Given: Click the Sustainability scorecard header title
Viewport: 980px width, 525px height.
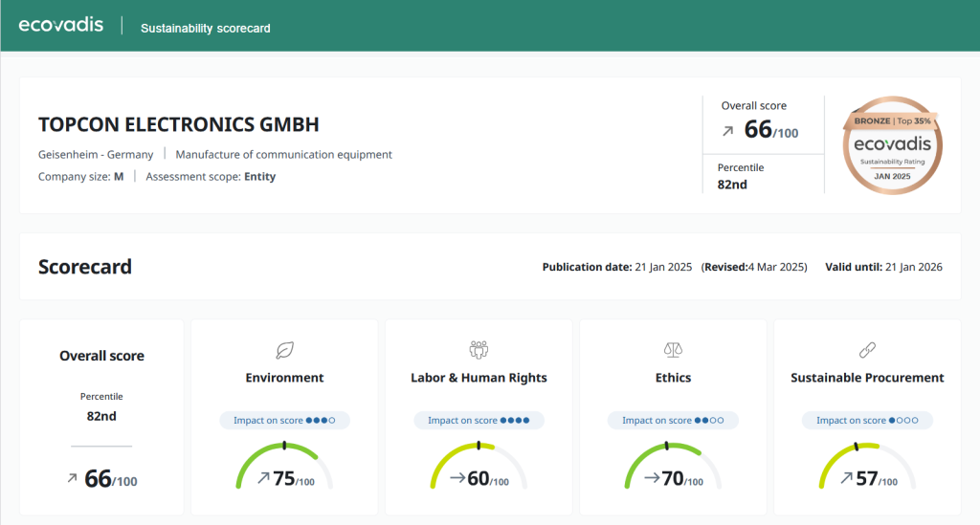Looking at the screenshot, I should click(206, 28).
